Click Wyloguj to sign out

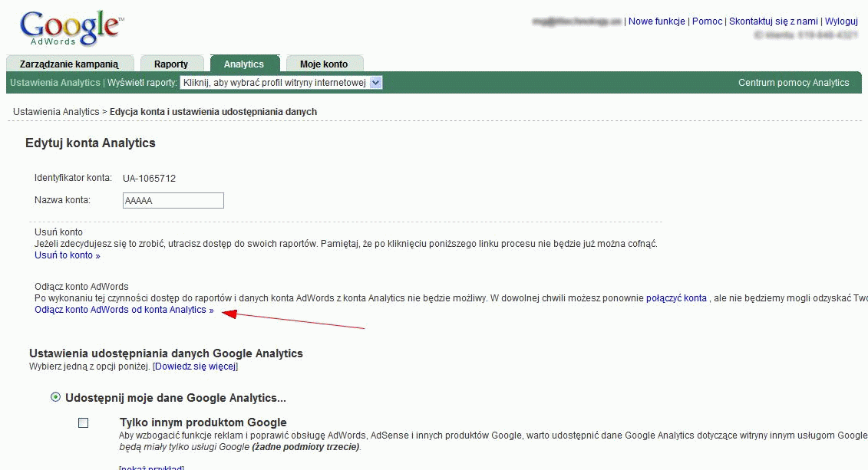[x=841, y=21]
